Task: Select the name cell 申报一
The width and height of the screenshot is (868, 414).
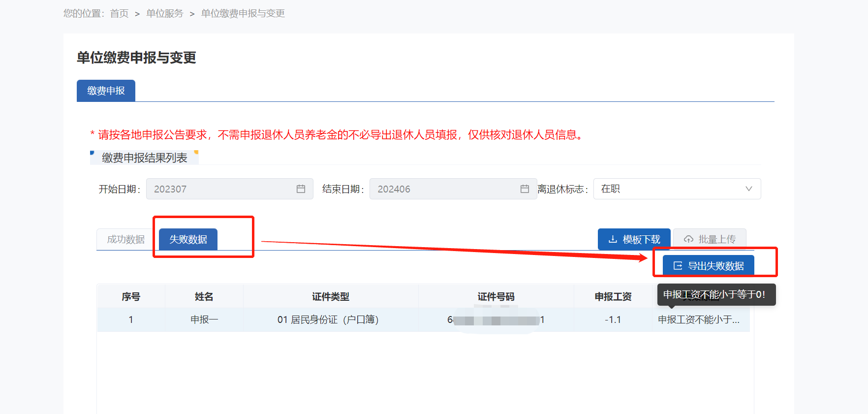Action: pos(204,320)
